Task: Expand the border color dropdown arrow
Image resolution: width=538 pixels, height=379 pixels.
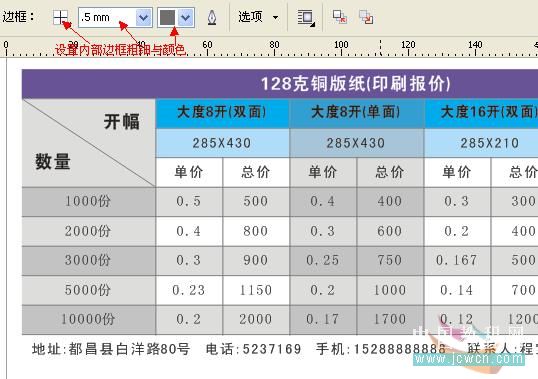Action: point(186,17)
